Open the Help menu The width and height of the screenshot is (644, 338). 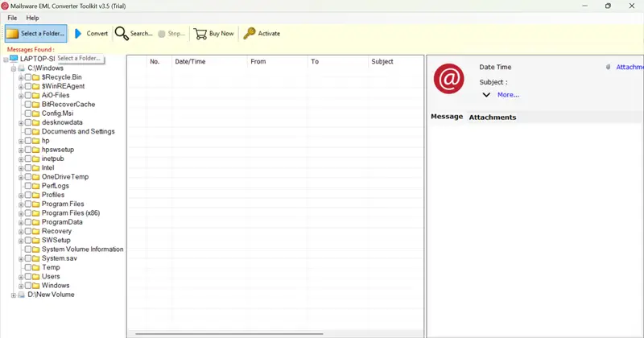(32, 18)
